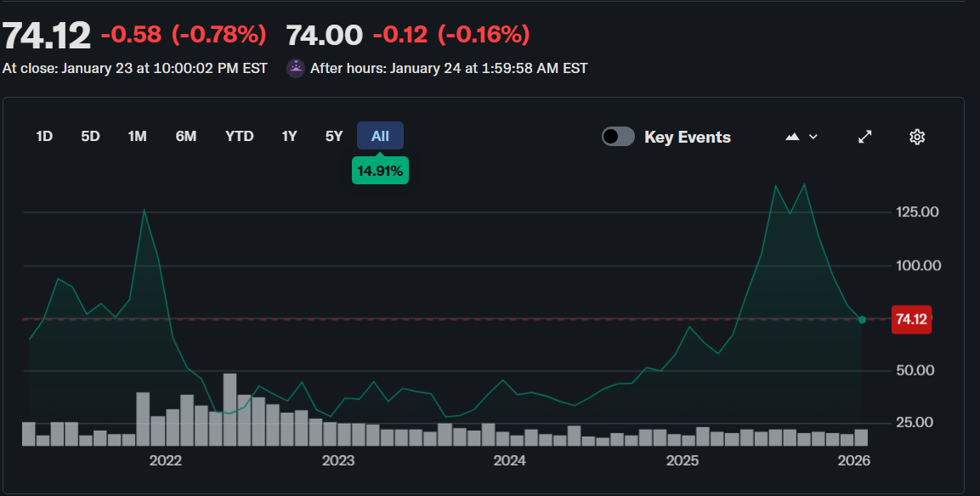Select the 1Y range tab
Screen dimensions: 980x496
(289, 136)
